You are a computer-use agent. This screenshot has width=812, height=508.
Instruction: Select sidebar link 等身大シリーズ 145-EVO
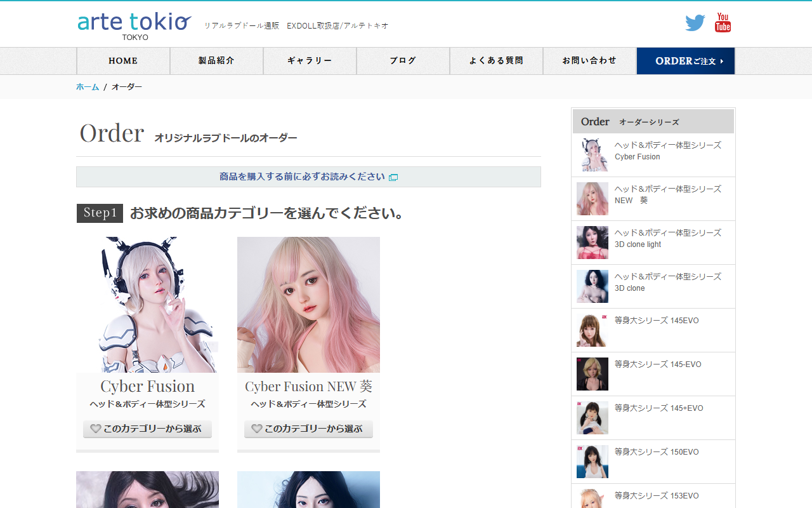658,364
